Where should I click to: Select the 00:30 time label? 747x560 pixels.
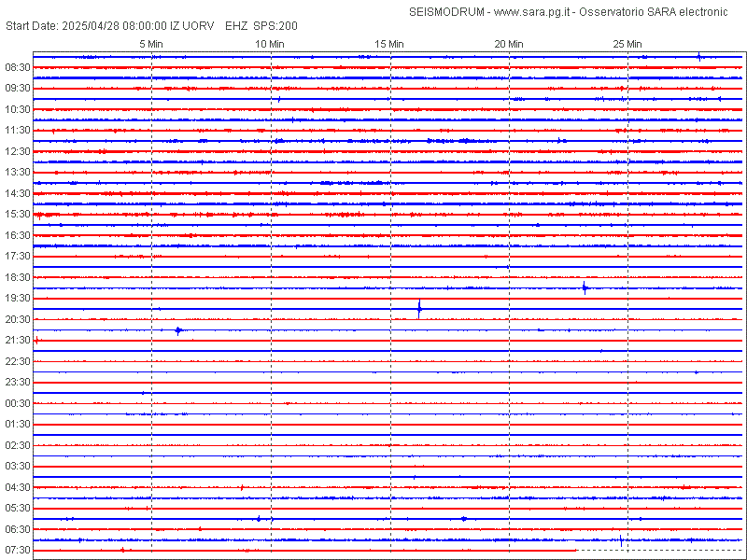[x=18, y=403]
